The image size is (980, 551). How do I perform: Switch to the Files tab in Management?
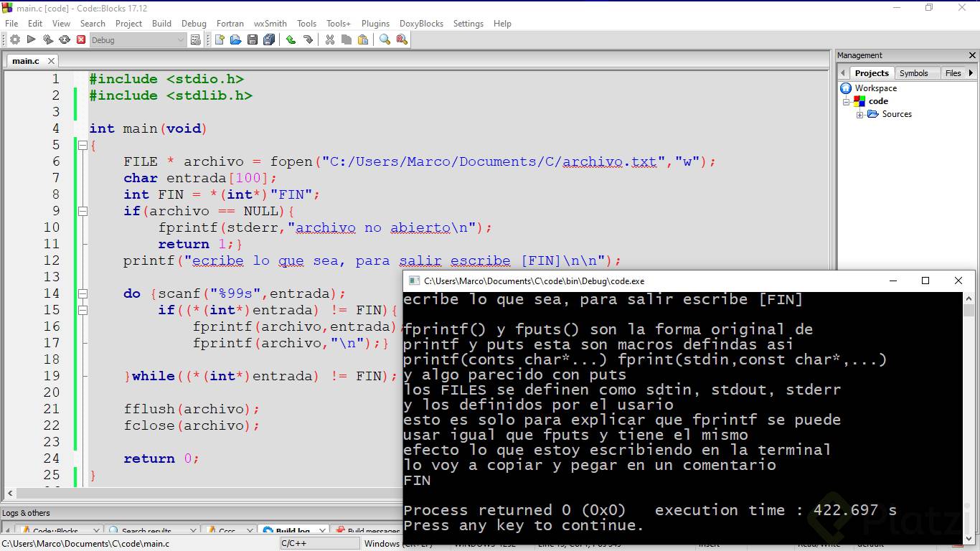tap(953, 73)
